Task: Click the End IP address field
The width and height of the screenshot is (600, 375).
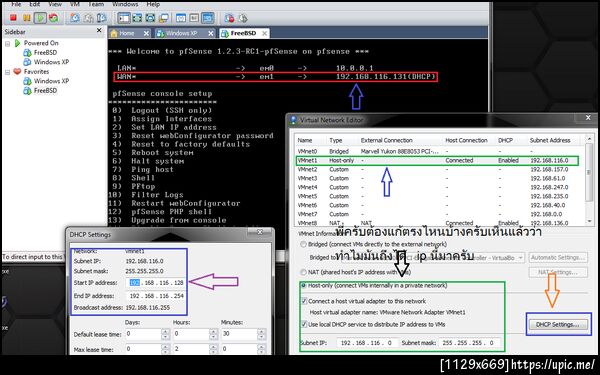Action: point(156,296)
